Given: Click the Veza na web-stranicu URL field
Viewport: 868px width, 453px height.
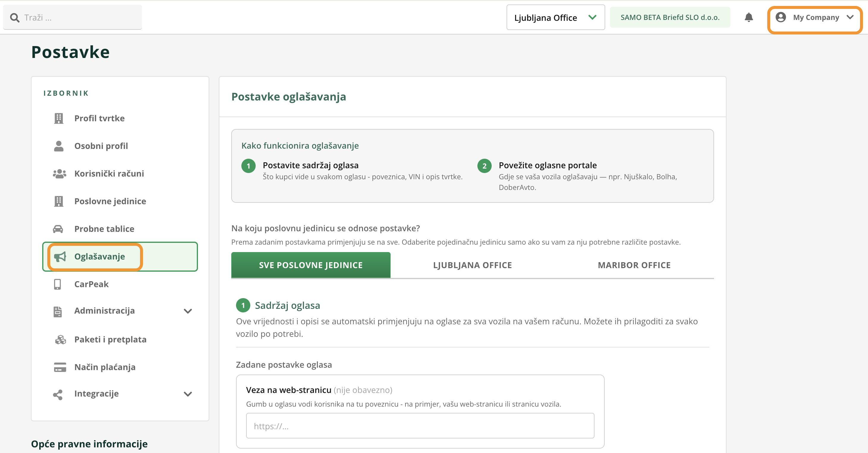Looking at the screenshot, I should pos(420,426).
